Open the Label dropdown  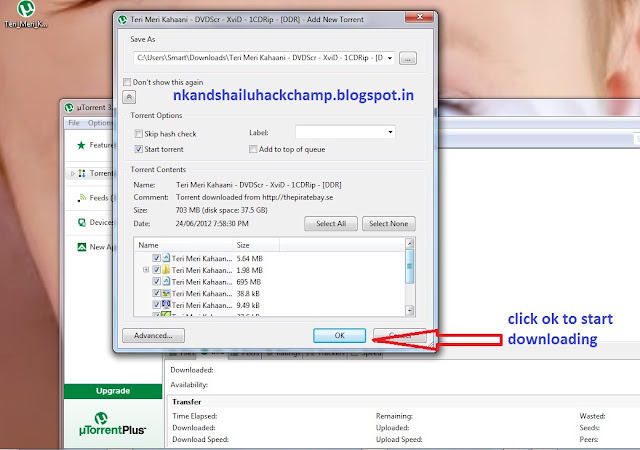390,132
